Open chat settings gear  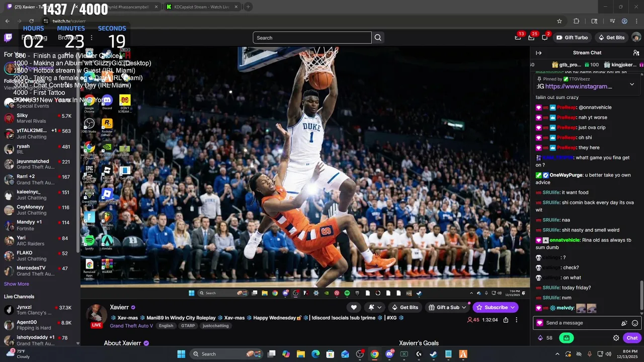tap(616, 338)
